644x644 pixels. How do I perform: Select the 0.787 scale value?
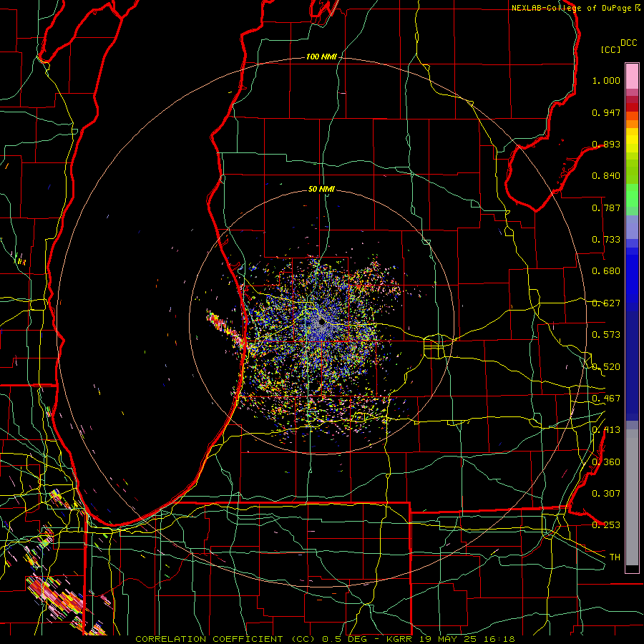coord(606,208)
